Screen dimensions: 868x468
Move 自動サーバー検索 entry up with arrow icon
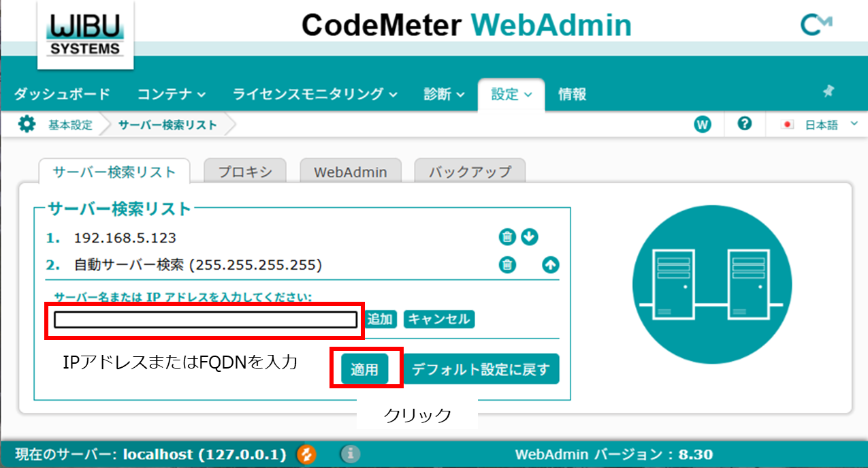[550, 265]
